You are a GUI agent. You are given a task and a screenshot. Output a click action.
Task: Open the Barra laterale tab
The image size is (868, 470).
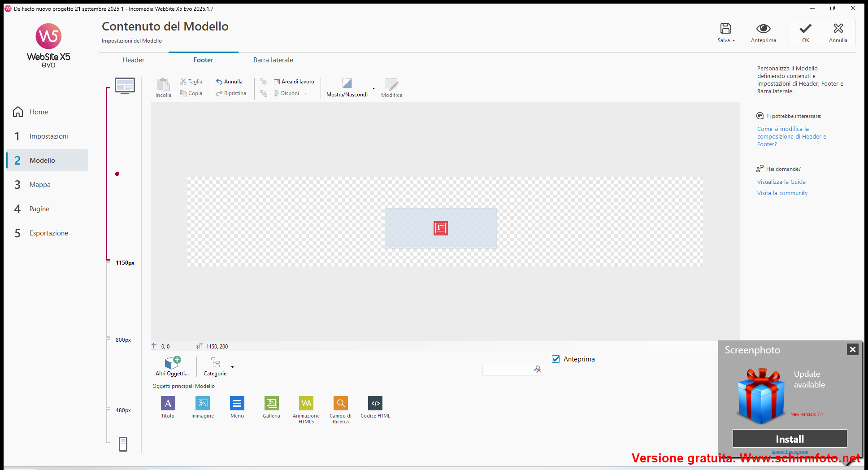click(273, 60)
